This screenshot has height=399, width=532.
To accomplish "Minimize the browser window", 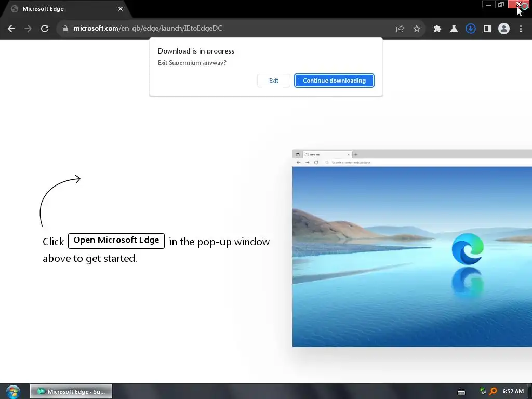I will coord(488,5).
